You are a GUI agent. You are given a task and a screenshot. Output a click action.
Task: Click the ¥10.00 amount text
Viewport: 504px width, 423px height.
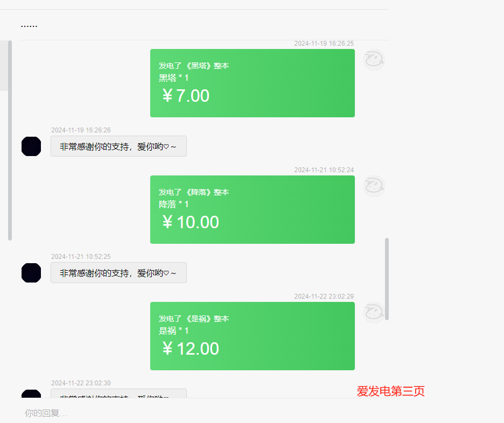click(191, 222)
